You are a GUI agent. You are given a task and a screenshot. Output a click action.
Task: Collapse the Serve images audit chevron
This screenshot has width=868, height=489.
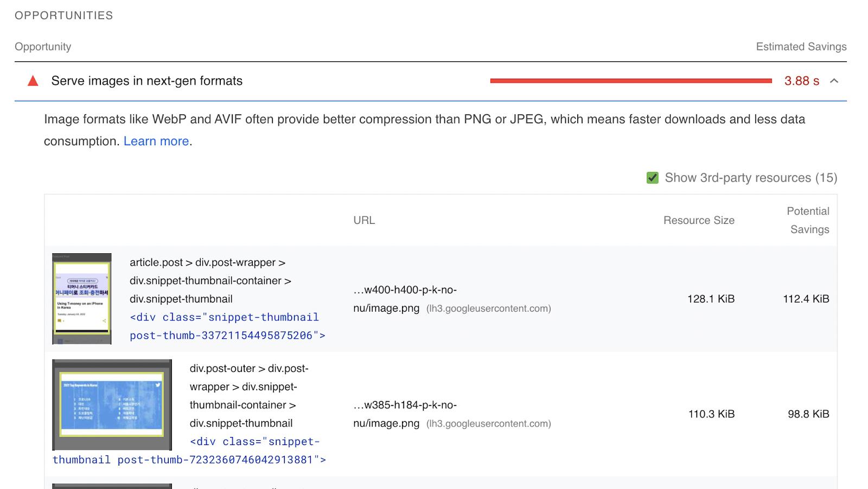pos(834,81)
